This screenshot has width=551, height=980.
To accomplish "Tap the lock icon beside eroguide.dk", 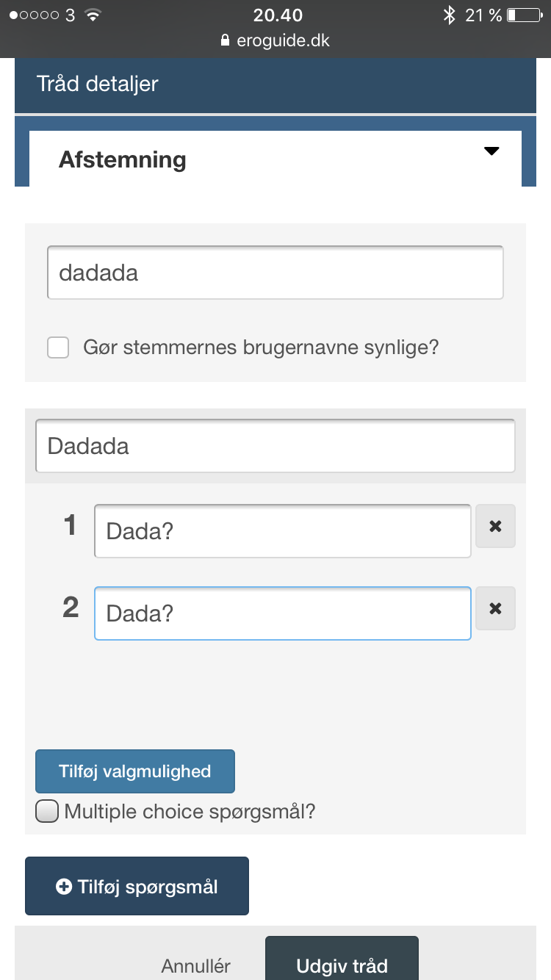I will click(226, 41).
